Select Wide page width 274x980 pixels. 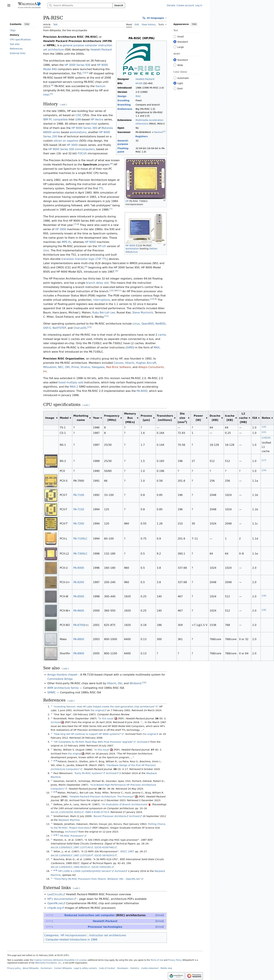(175, 65)
